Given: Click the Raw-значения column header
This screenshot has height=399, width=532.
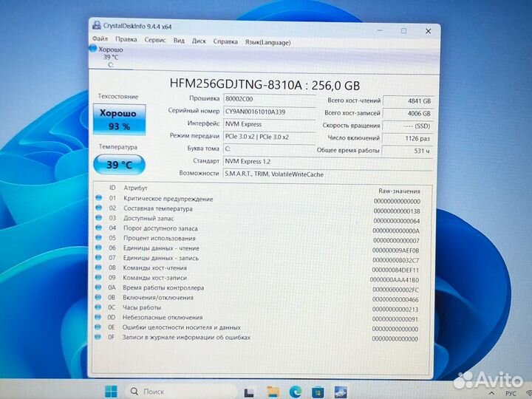Looking at the screenshot, I should pyautogui.click(x=399, y=191).
